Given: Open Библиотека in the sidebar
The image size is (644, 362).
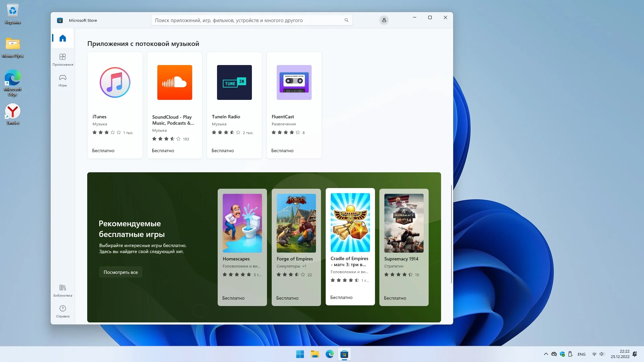Looking at the screenshot, I should (x=63, y=290).
